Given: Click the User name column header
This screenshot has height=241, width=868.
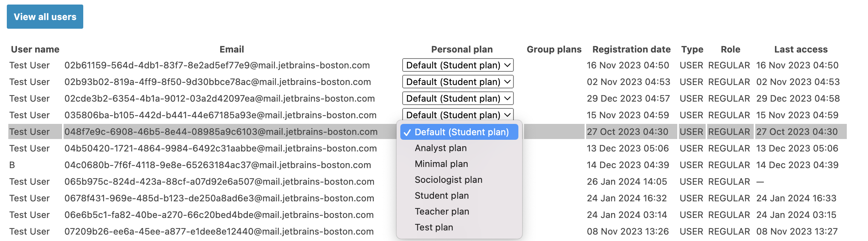Looking at the screenshot, I should point(35,49).
